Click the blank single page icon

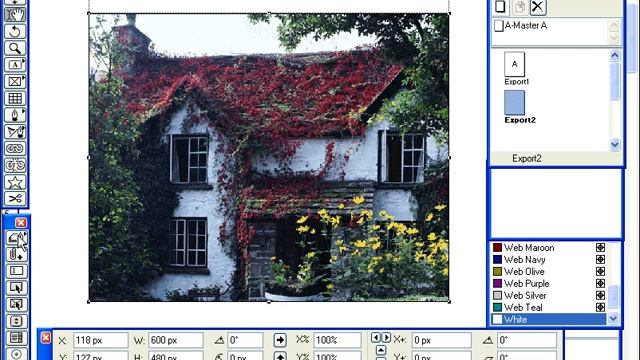[x=500, y=7]
